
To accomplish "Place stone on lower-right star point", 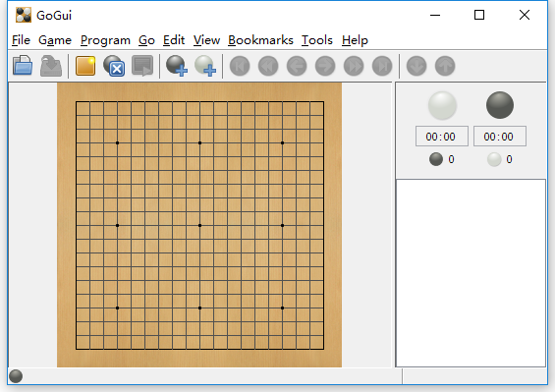I will point(283,308).
